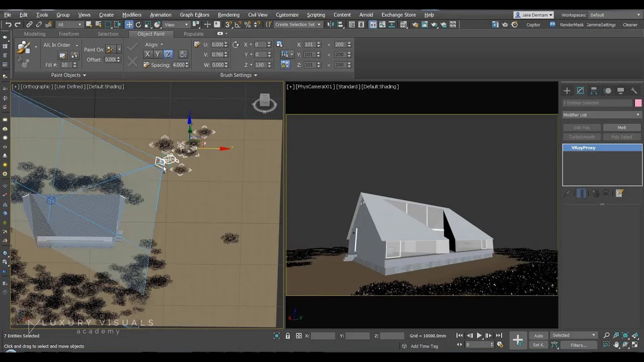Expand the Brush Settings panel

click(238, 75)
